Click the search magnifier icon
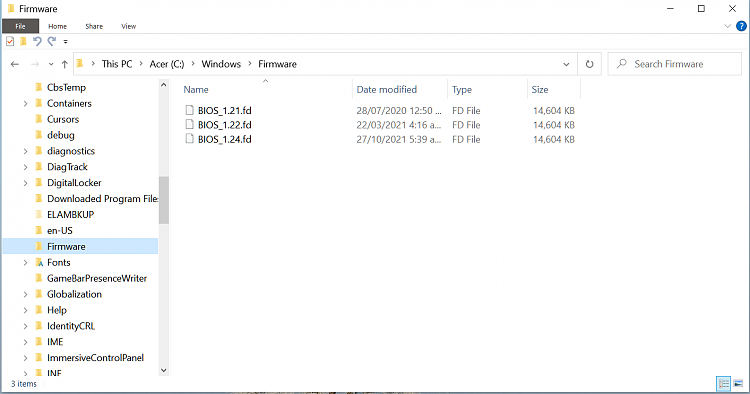 tap(621, 64)
